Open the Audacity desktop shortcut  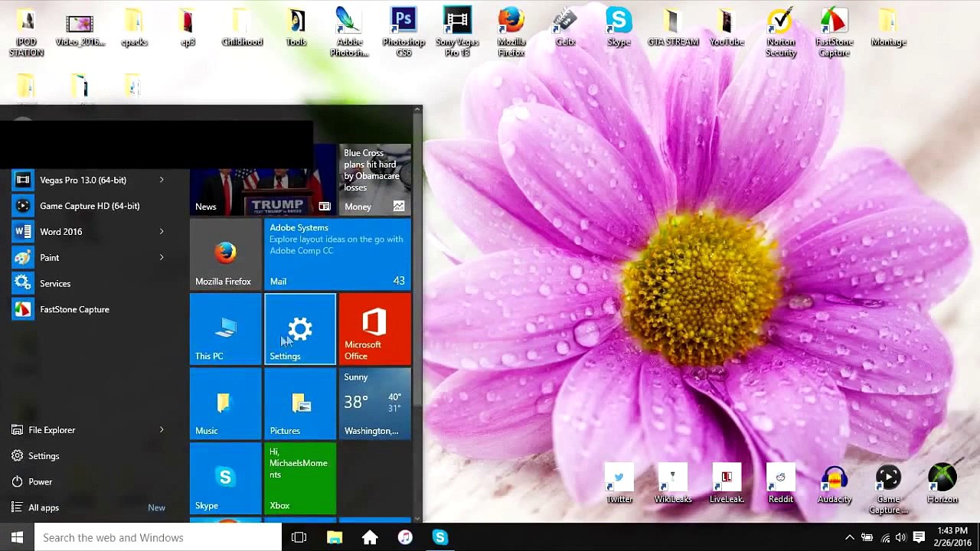[x=835, y=485]
